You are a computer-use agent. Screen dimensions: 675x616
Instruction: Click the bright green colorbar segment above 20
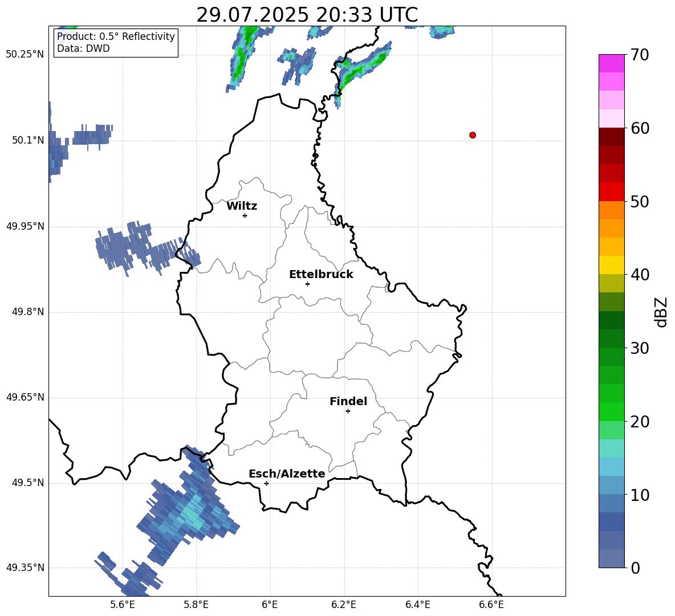click(611, 411)
